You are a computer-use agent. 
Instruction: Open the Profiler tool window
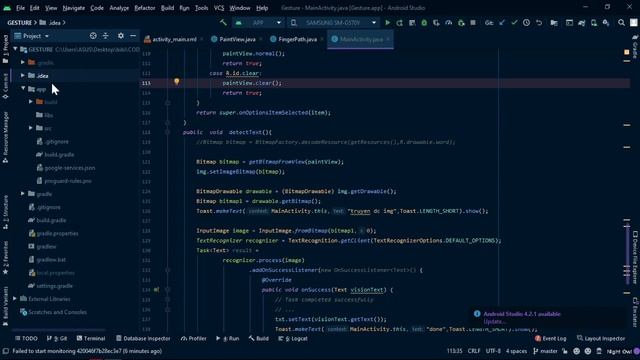point(193,338)
